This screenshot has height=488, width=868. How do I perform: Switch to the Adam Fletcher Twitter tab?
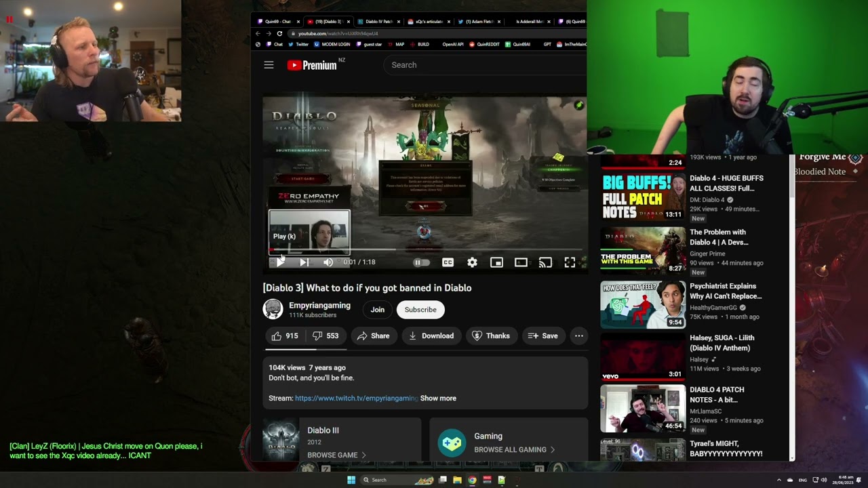(479, 22)
